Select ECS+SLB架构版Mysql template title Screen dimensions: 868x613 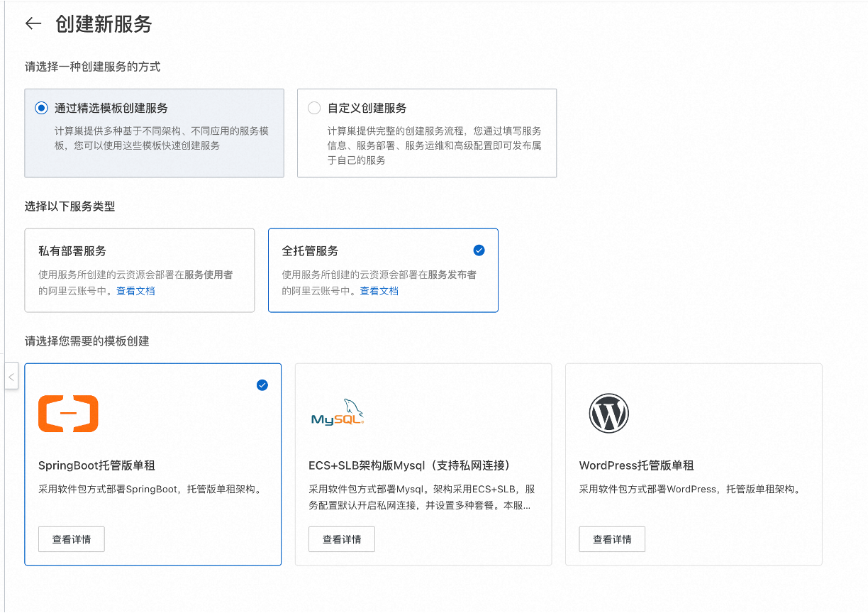tap(409, 465)
